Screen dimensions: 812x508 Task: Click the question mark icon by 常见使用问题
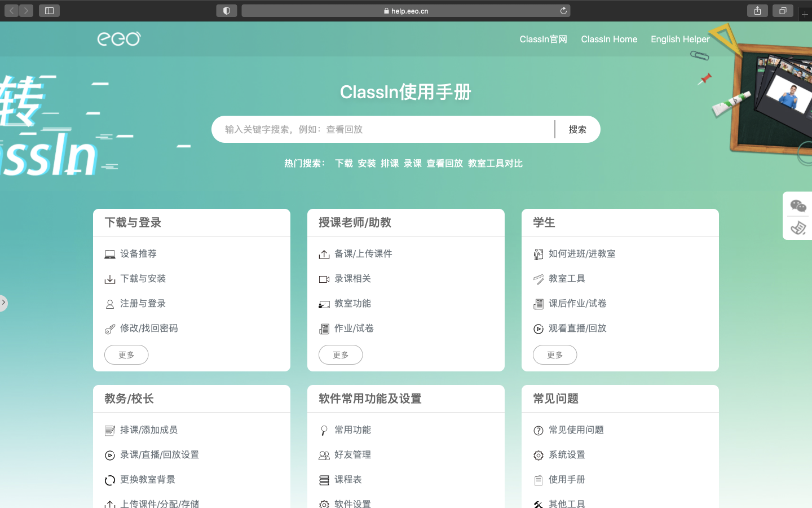(x=539, y=430)
